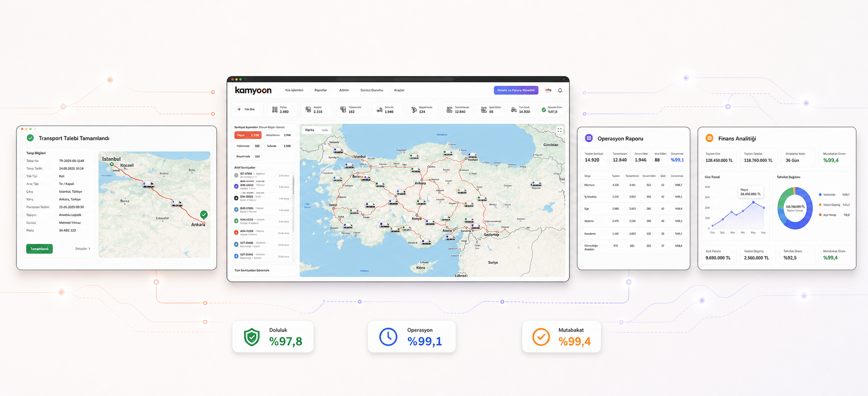Select the stage filter right of Hepsi
The height and width of the screenshot is (396, 868).
pos(279,135)
